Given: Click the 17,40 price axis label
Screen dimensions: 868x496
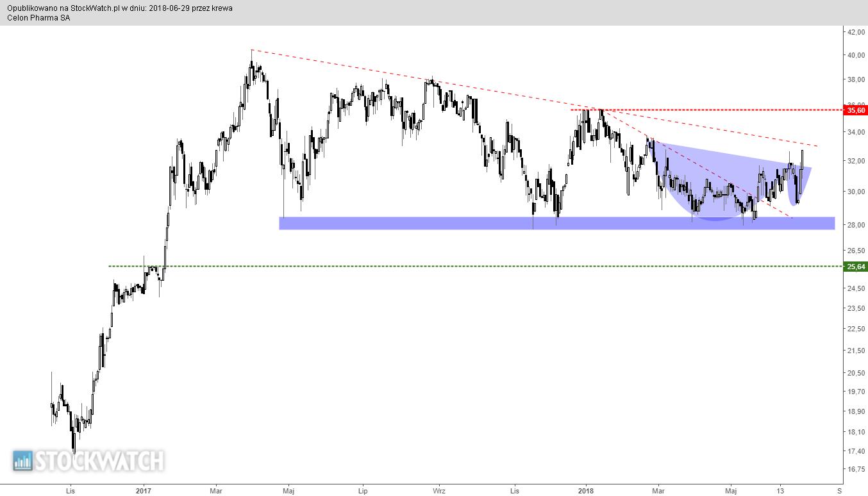Looking at the screenshot, I should [x=856, y=451].
